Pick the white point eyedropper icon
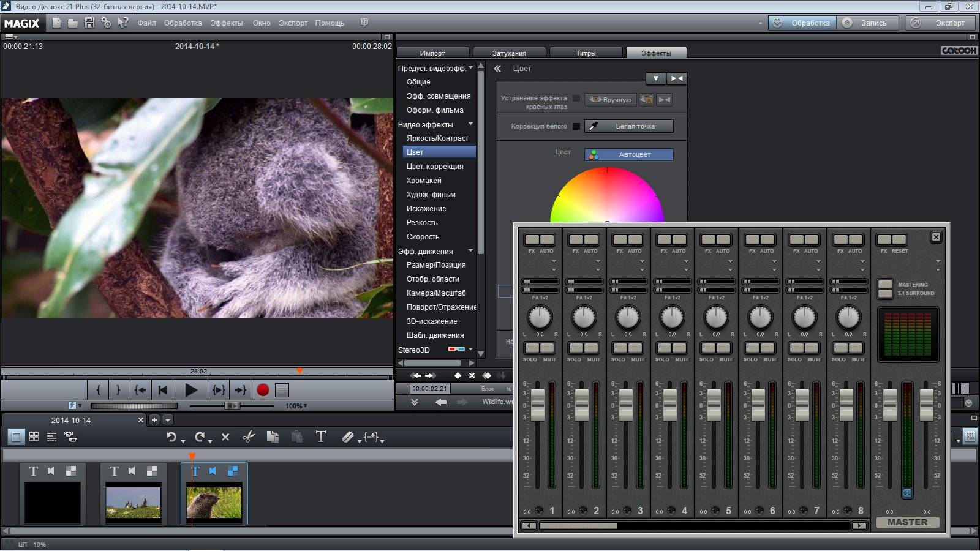 (593, 126)
